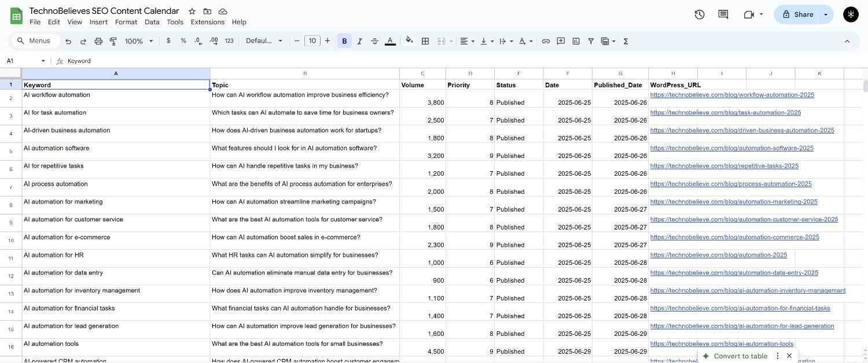Screen dimensions: 868x363
Task: Open workflow-automation-2025 blog link
Action: [x=732, y=95]
